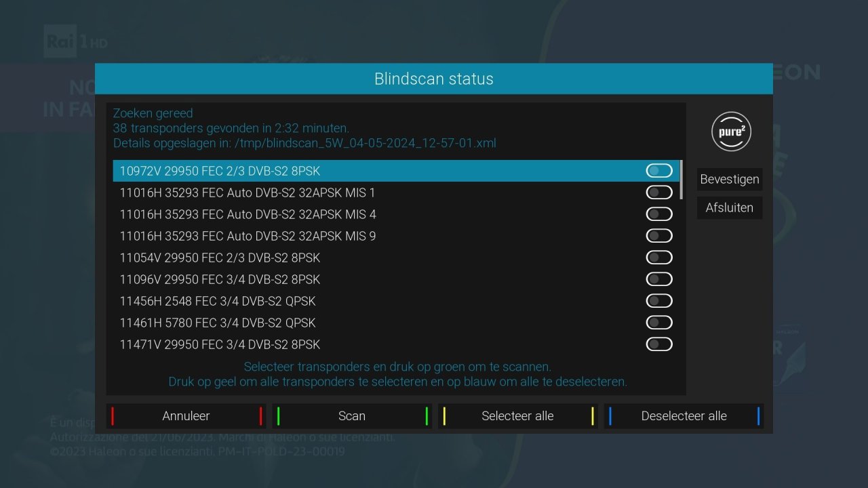Viewport: 868px width, 488px height.
Task: Click the Scan action button
Action: [x=352, y=415]
